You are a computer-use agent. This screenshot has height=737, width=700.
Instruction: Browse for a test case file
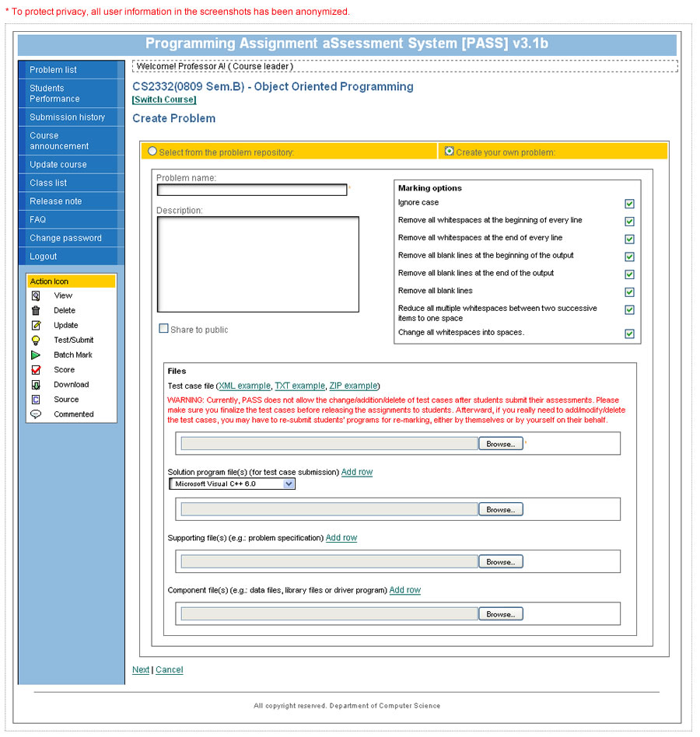500,444
